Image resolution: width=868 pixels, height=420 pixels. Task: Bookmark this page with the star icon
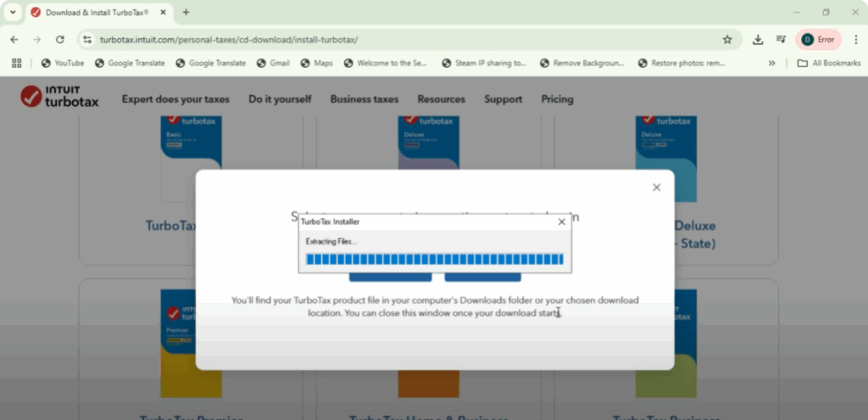click(x=727, y=39)
